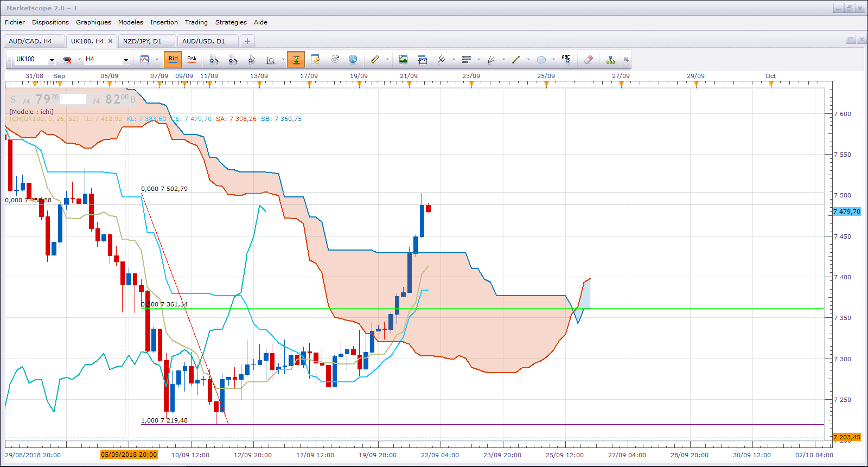Click the add picture icon
This screenshot has height=467, width=868.
403,60
